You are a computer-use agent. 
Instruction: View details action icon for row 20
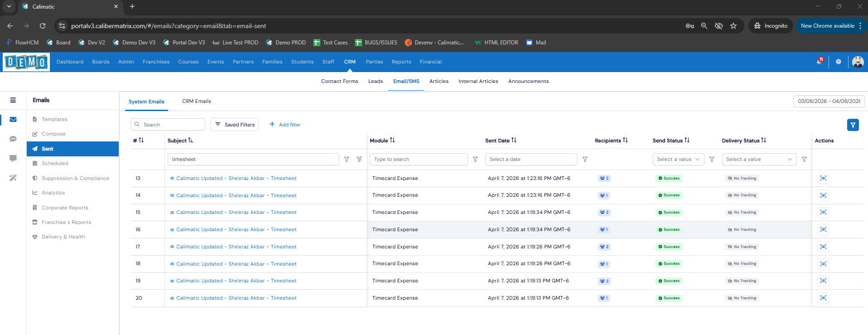click(x=824, y=298)
